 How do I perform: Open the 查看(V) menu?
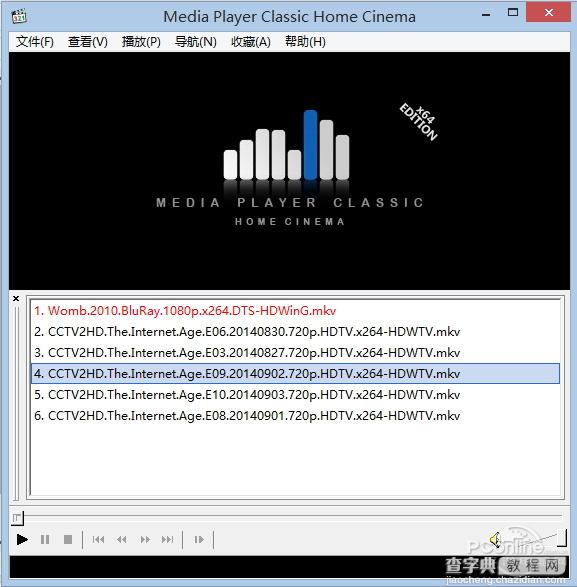tap(88, 42)
